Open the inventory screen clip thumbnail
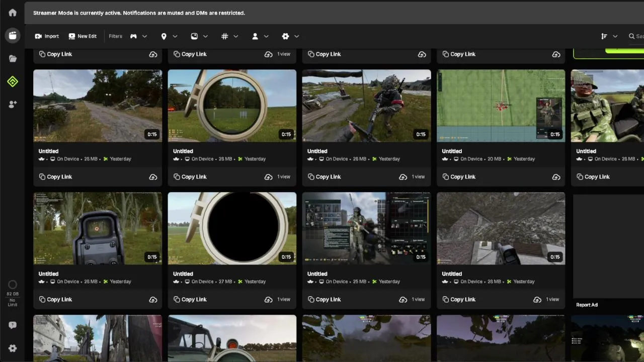The height and width of the screenshot is (362, 644). click(x=366, y=228)
